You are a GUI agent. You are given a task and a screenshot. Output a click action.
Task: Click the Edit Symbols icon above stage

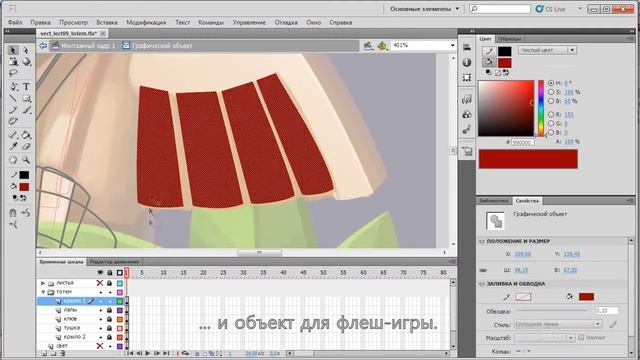pyautogui.click(x=382, y=46)
